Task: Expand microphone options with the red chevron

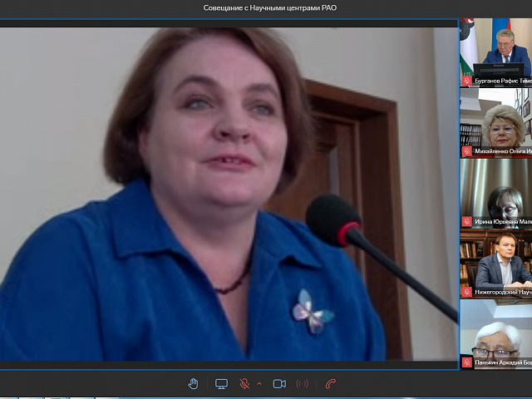Action: 259,383
